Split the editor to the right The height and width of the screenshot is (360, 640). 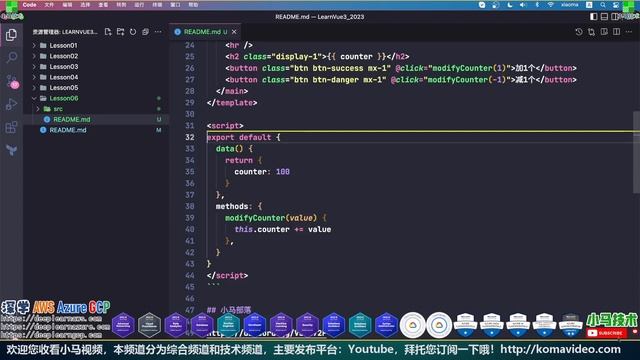point(616,32)
